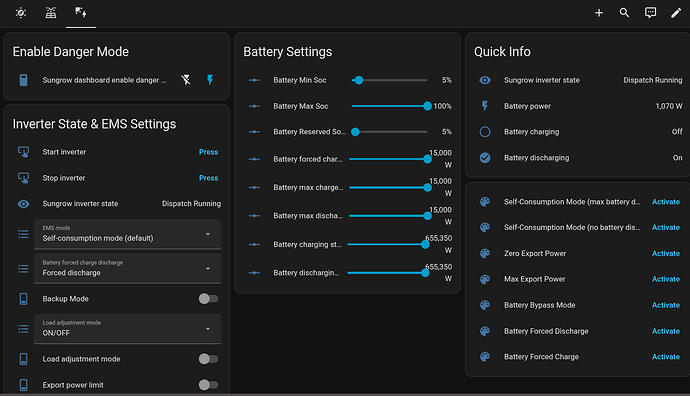690x396 pixels.
Task: Activate the Battery Forced Discharge scene
Action: pyautogui.click(x=666, y=331)
